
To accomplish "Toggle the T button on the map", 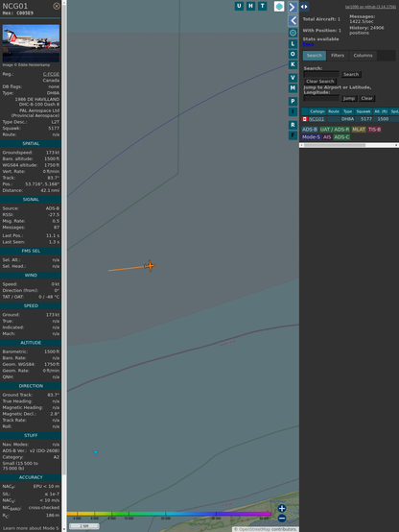I will [x=262, y=6].
